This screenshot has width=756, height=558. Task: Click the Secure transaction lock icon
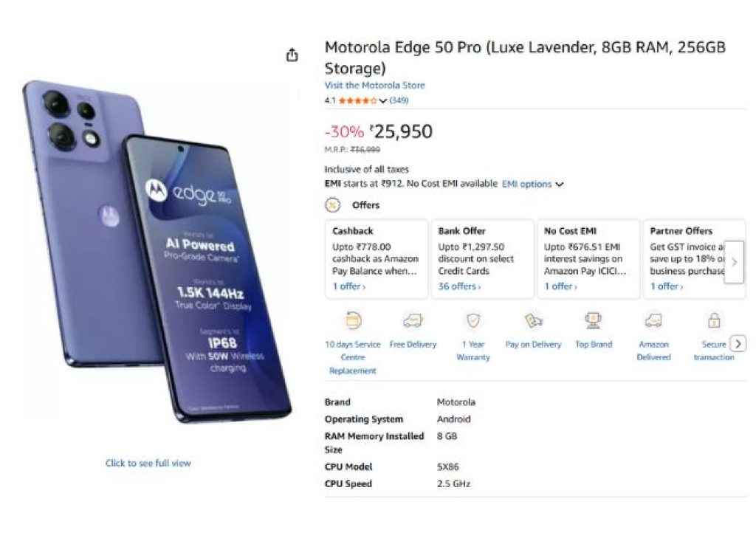714,320
